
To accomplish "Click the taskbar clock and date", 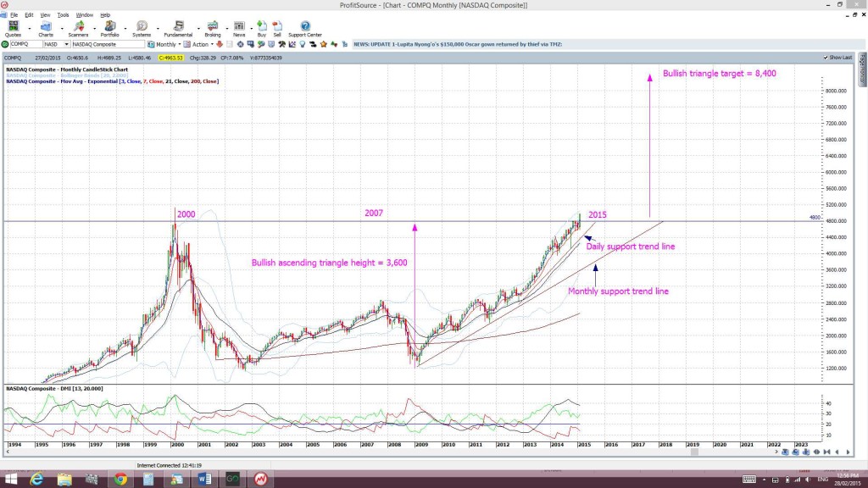I will point(848,480).
